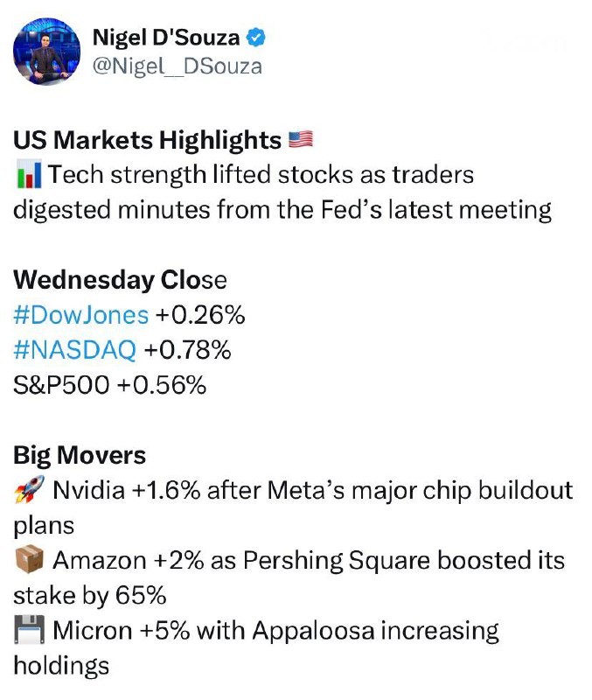Open the #DowJones hashtag

[80, 316]
